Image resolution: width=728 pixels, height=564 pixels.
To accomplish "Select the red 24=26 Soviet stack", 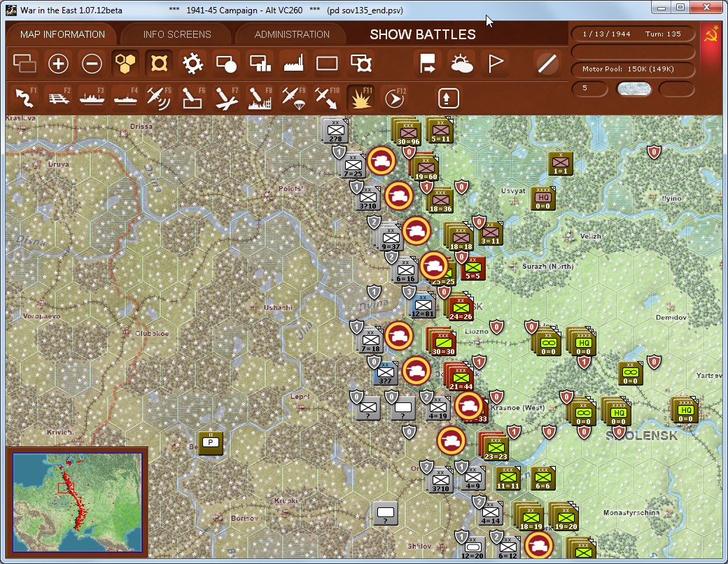I will (460, 307).
